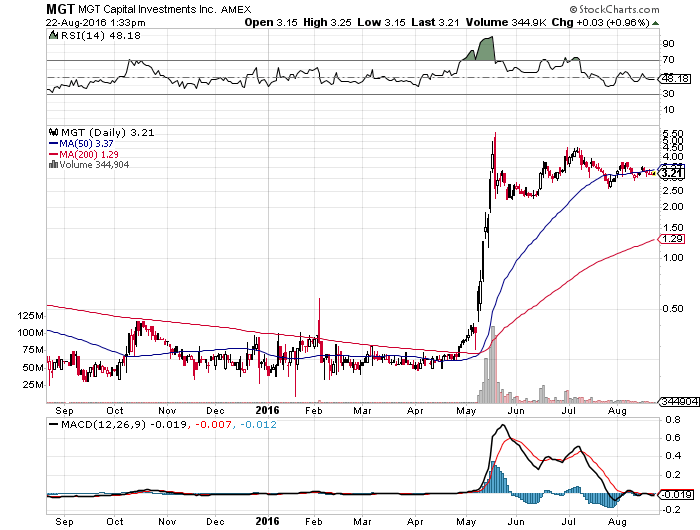Viewport: 700px width, 530px height.
Task: Click the boxed -0.019 MACD axis tag
Action: (676, 495)
